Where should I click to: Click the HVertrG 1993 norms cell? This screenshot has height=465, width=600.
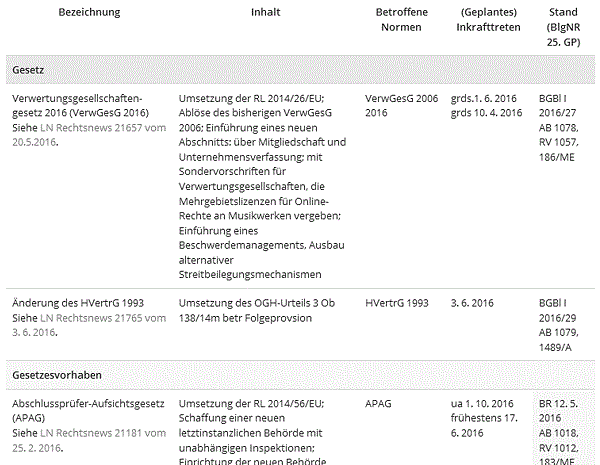[397, 303]
